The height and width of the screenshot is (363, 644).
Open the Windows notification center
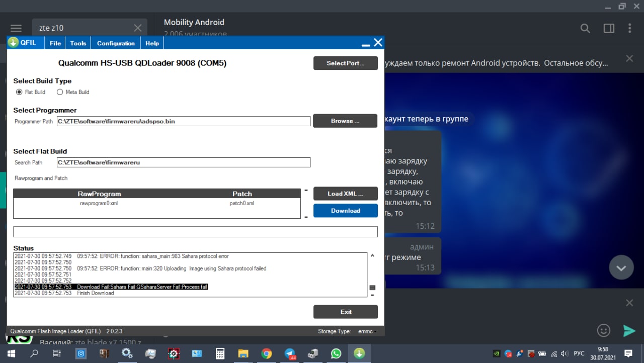pos(628,353)
